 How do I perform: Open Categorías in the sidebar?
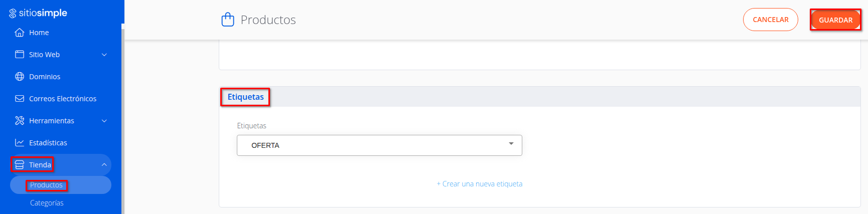pos(47,203)
